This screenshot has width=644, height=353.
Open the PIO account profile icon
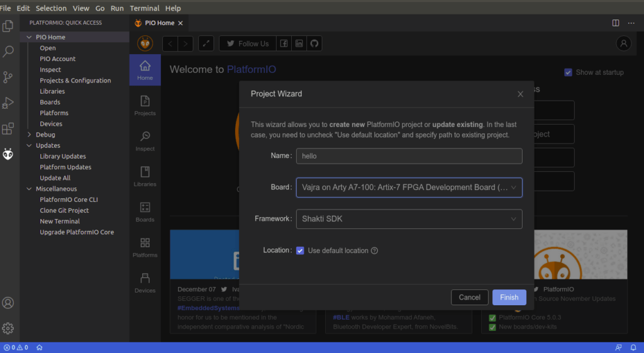coord(623,43)
